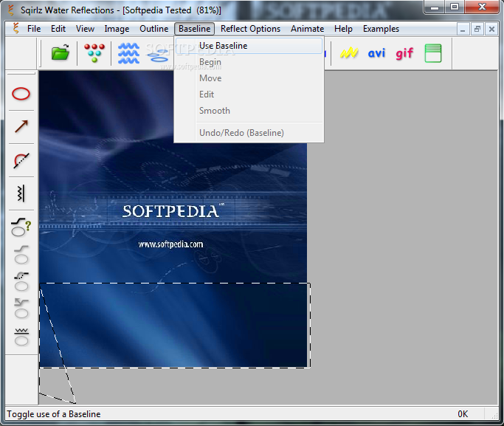The image size is (504, 426).
Task: Click the Sqirlz app icon in menu bar
Action: pos(15,28)
